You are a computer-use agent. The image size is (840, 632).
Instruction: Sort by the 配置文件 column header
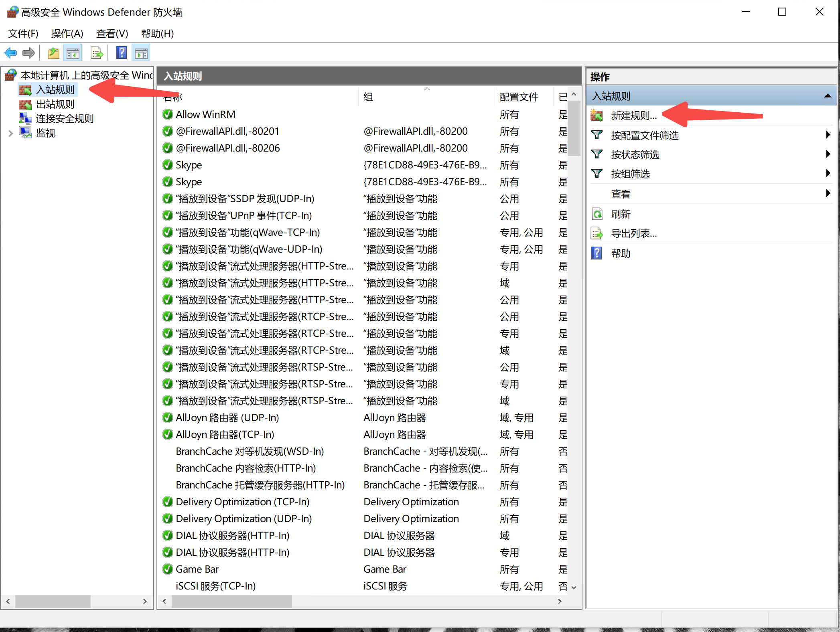click(519, 97)
